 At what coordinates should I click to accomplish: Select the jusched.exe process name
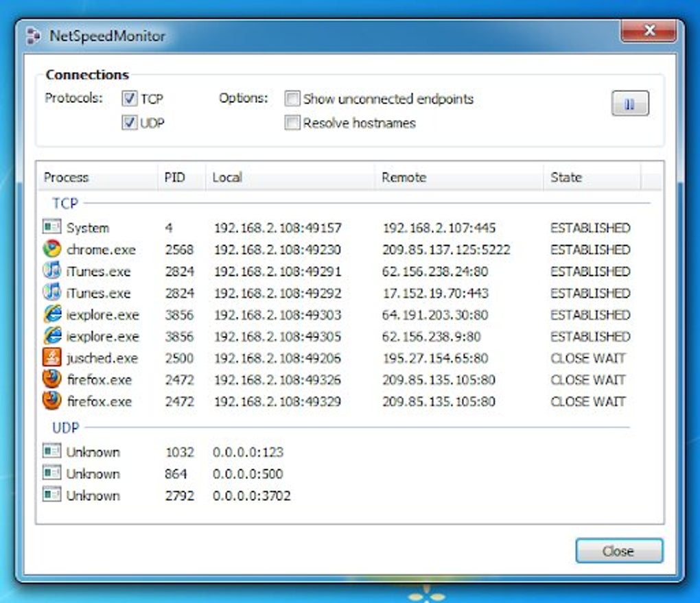pyautogui.click(x=102, y=358)
